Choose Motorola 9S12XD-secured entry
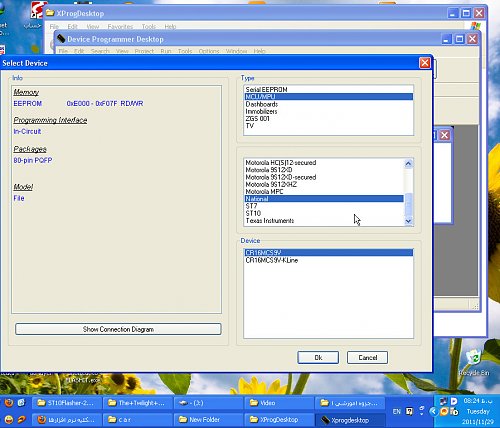500x428 pixels. [x=324, y=177]
